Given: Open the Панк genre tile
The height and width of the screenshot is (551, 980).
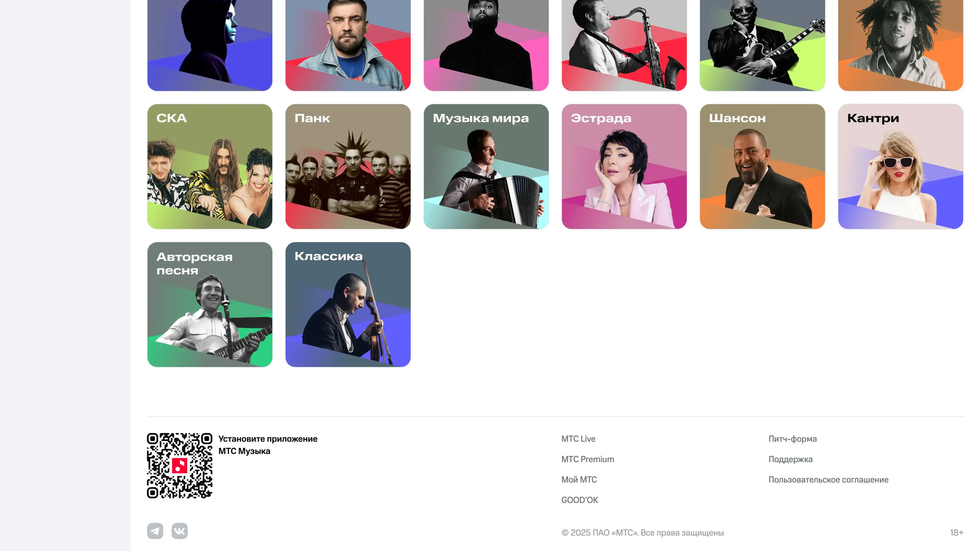Looking at the screenshot, I should coord(348,167).
